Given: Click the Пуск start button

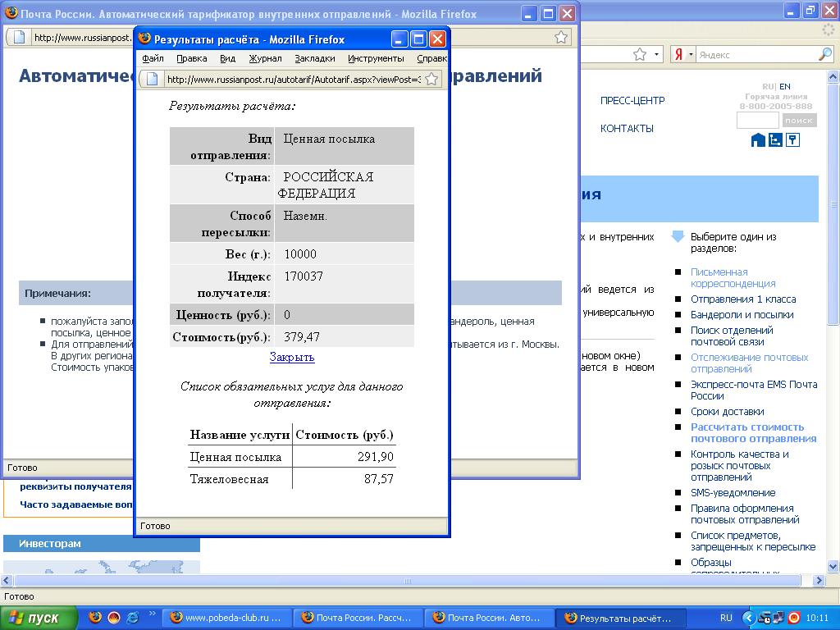Looking at the screenshot, I should [39, 618].
